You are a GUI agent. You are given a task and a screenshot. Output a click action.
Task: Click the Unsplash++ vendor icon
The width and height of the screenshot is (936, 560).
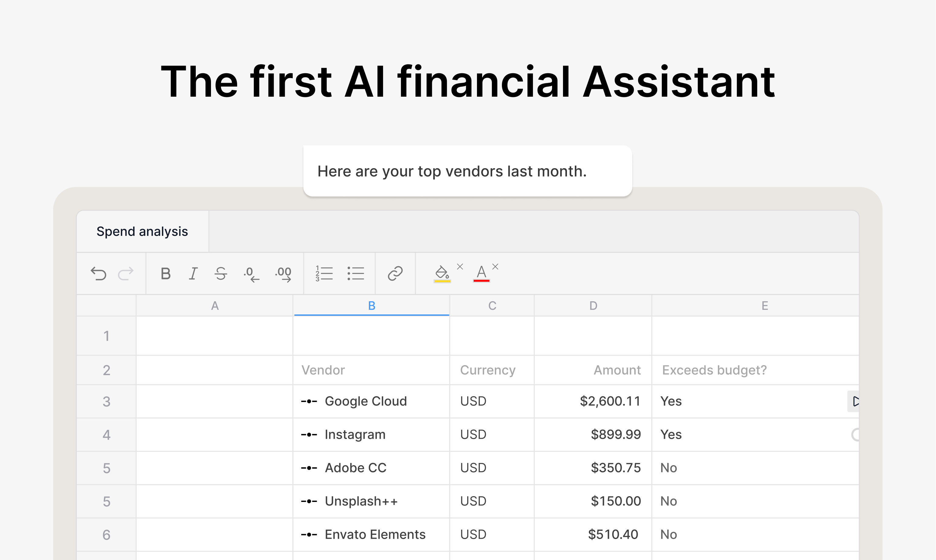[309, 501]
